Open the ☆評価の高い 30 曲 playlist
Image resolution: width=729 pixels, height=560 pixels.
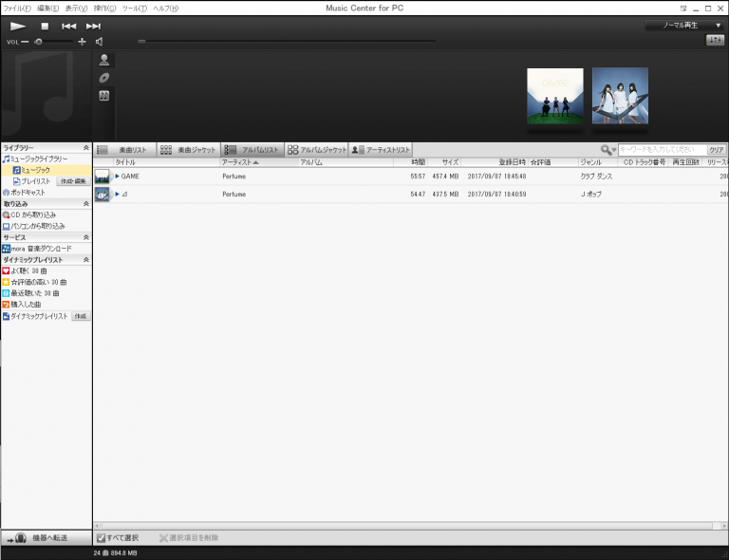[x=34, y=282]
